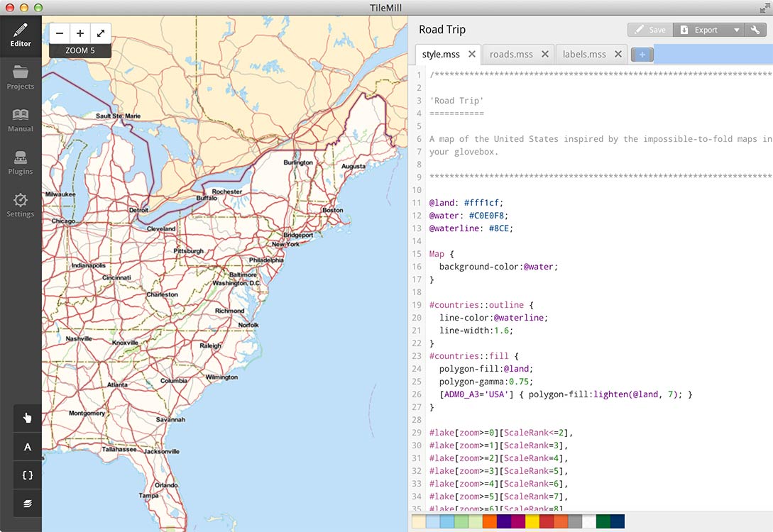Viewport: 773px width, 532px height.
Task: Zoom in the map with plus button
Action: 80,33
